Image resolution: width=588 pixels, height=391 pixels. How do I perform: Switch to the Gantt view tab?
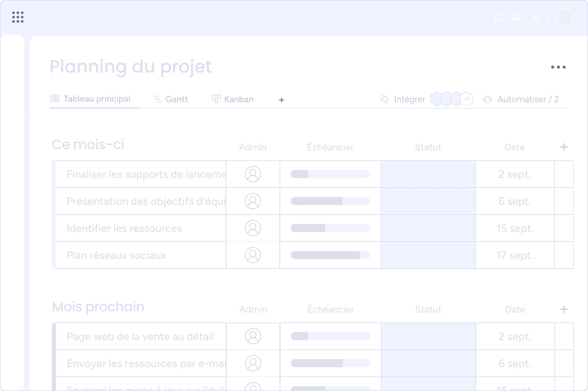[171, 99]
